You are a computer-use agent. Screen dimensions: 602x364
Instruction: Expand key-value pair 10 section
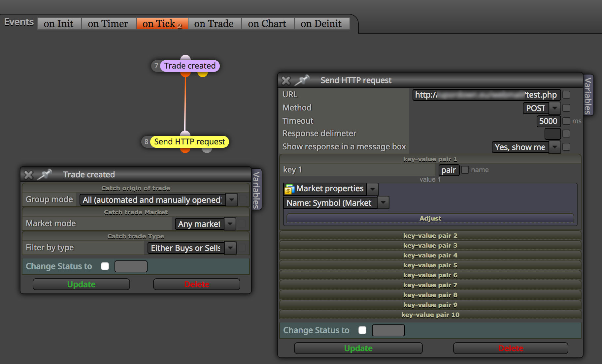(x=430, y=315)
